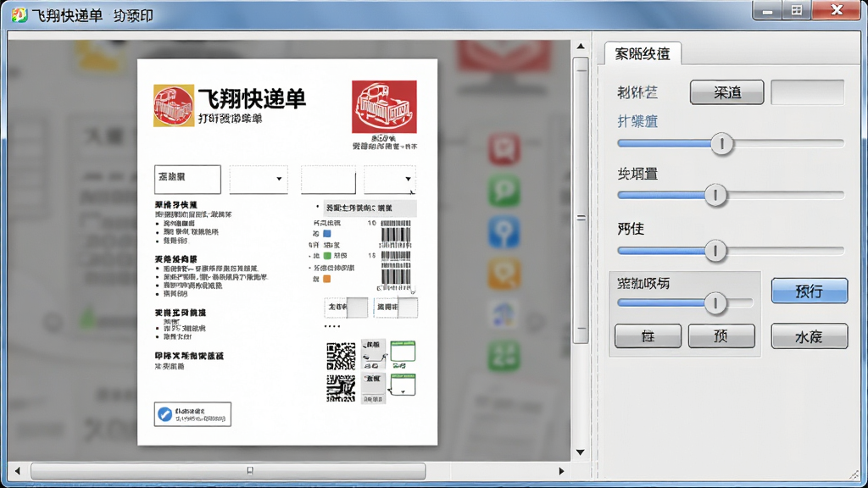The image size is (868, 488).
Task: Click the blue 预行 button
Action: point(810,291)
